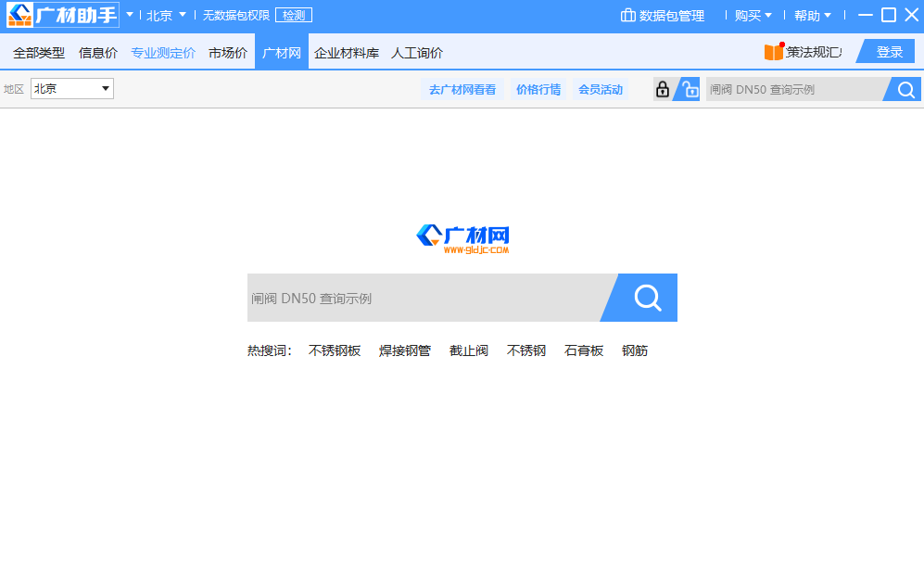Click the top-right toolbar search magnifier

(x=905, y=89)
